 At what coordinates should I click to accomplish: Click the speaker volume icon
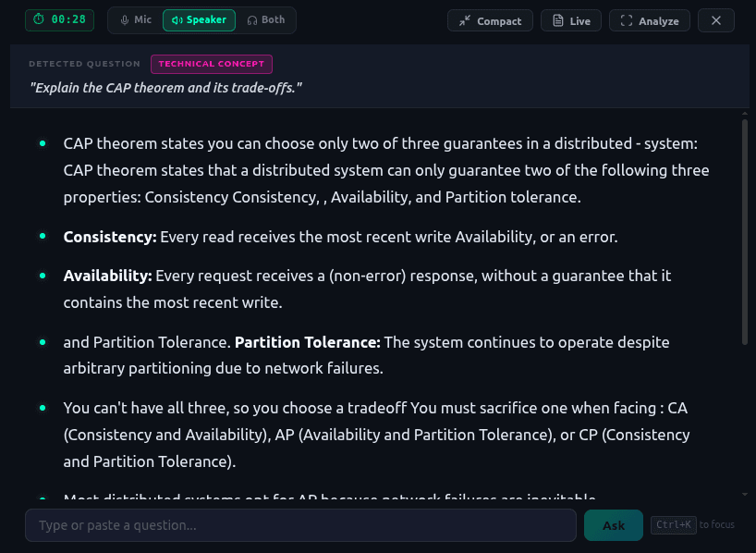[x=177, y=19]
